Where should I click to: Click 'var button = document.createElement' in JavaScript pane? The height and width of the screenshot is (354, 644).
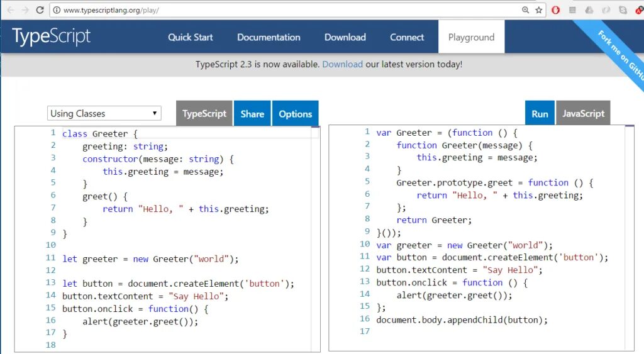(492, 258)
